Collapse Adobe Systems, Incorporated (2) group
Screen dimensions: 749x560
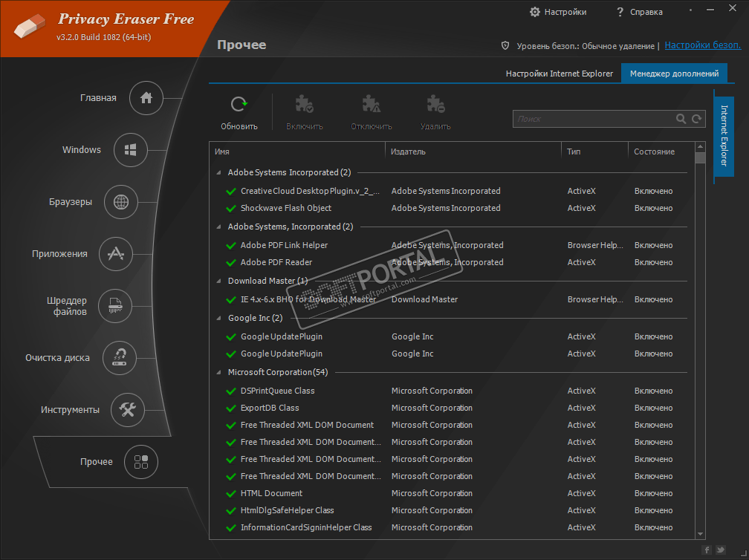pos(218,227)
